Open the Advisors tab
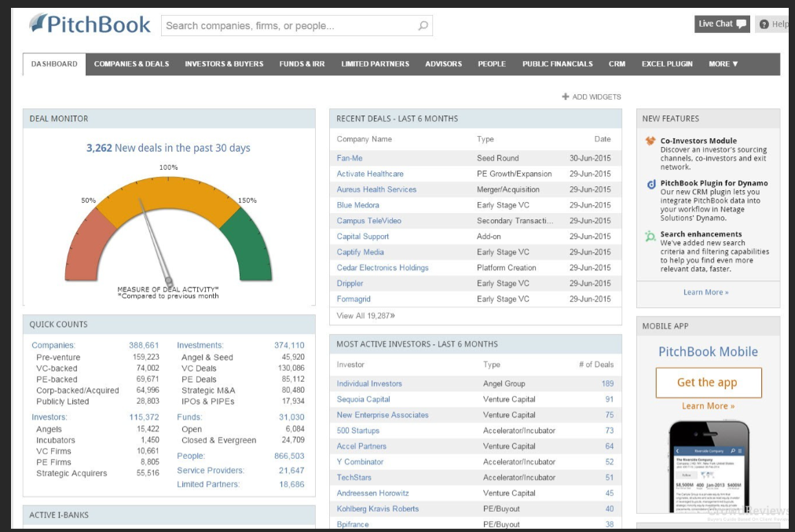Viewport: 795px width, 532px height. (x=444, y=64)
